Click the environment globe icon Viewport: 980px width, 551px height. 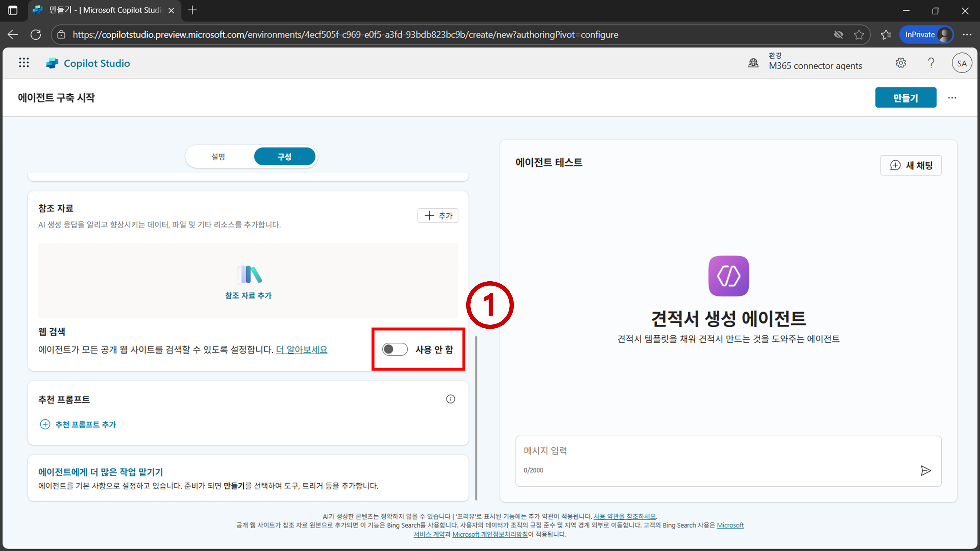753,63
